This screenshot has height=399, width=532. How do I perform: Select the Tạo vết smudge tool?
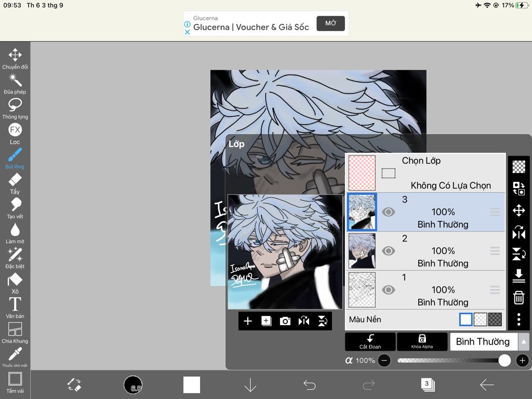pyautogui.click(x=15, y=208)
